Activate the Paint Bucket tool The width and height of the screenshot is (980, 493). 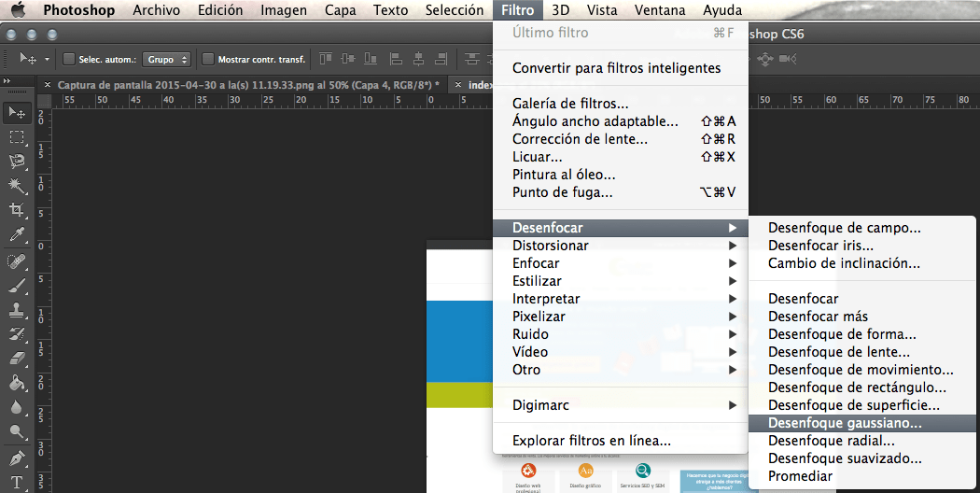click(x=17, y=383)
